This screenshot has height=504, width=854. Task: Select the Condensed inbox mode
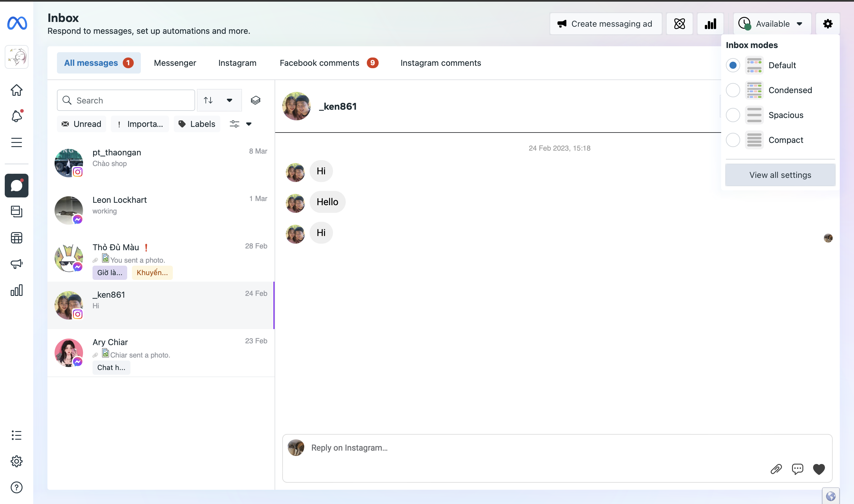tap(733, 90)
